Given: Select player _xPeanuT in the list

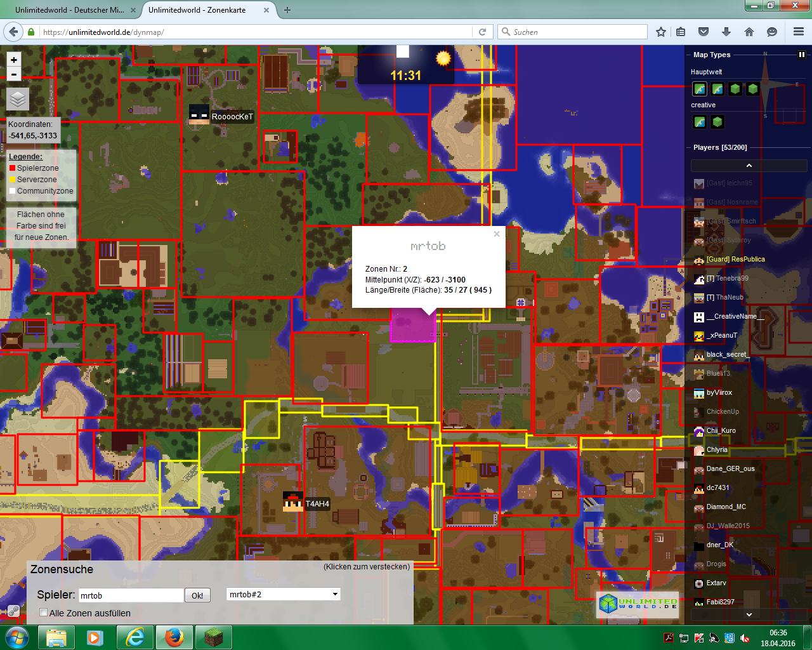Looking at the screenshot, I should (x=722, y=335).
